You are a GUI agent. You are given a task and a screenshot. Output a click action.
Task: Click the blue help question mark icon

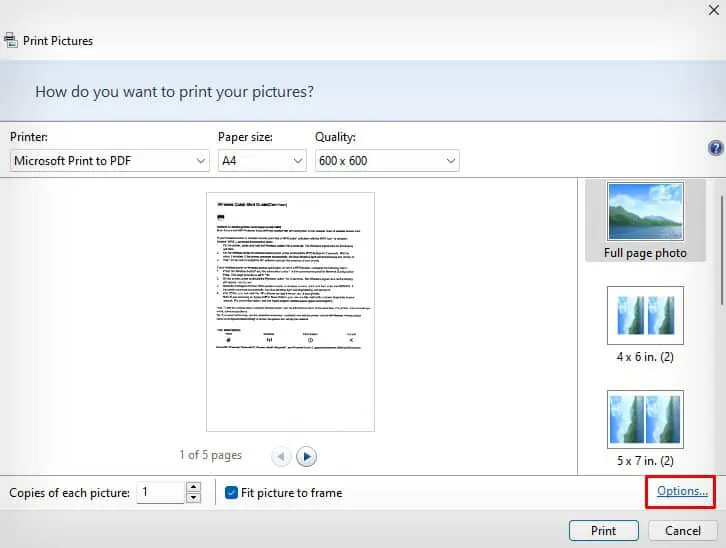pos(715,148)
